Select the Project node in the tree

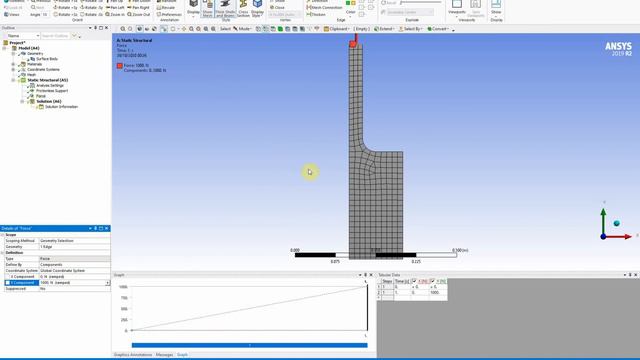click(x=17, y=43)
